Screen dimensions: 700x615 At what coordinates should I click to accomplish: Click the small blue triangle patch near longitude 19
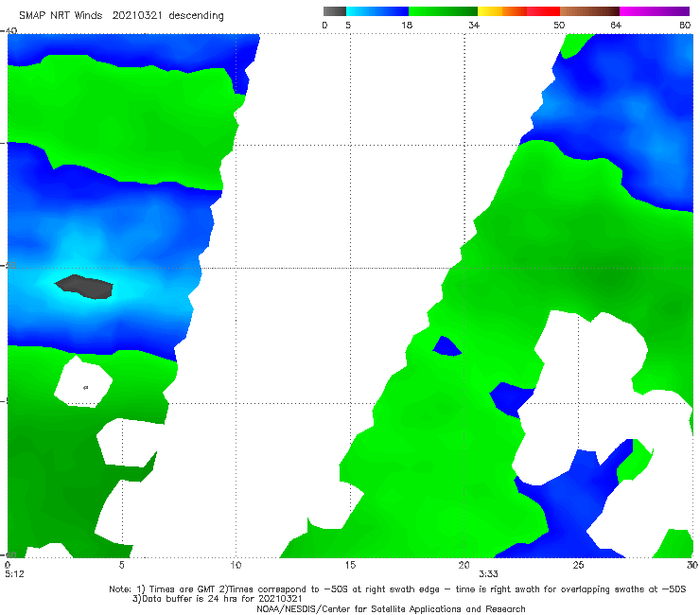446,346
